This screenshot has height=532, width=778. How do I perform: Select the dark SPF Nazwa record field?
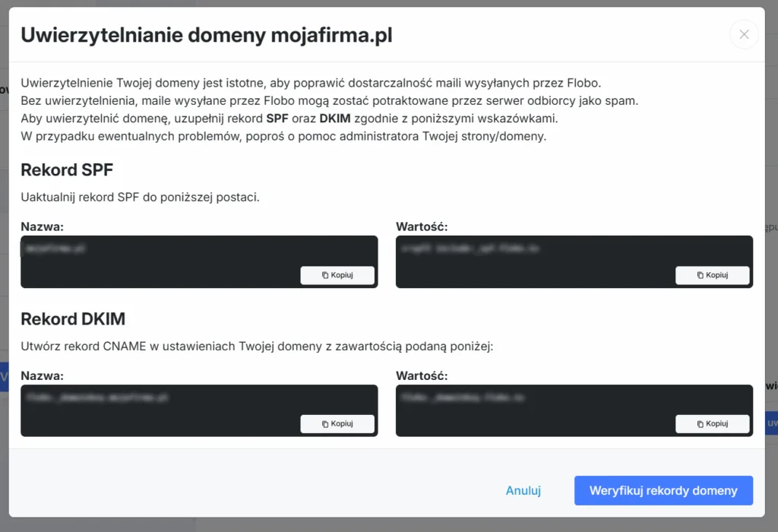pyautogui.click(x=152, y=249)
